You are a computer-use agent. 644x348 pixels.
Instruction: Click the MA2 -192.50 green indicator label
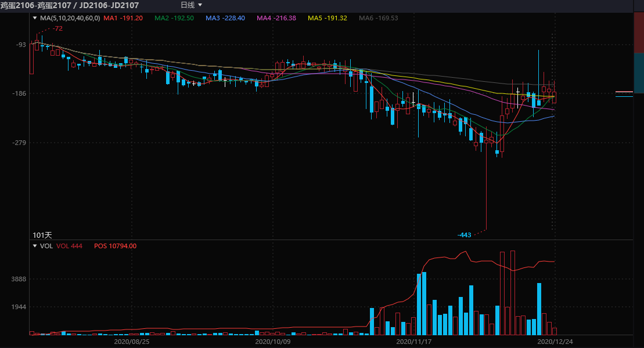click(x=174, y=18)
